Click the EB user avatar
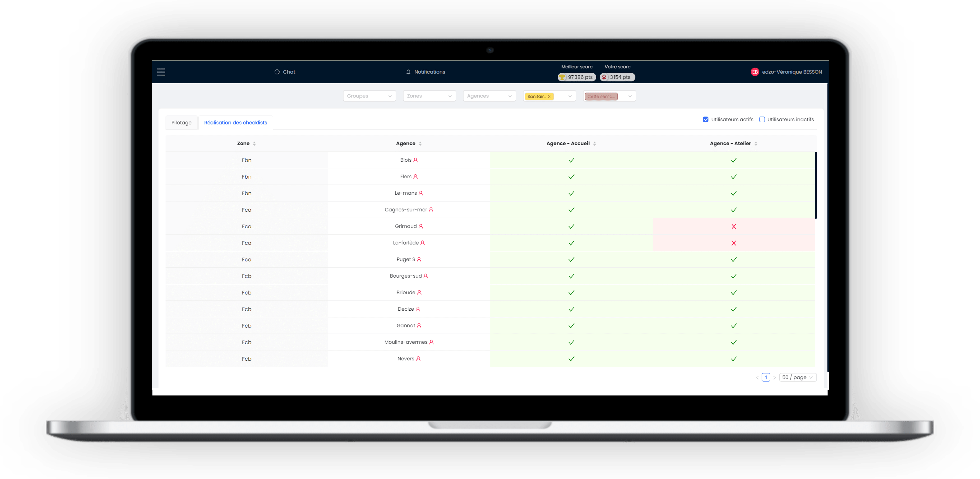Image resolution: width=980 pixels, height=479 pixels. coord(755,72)
